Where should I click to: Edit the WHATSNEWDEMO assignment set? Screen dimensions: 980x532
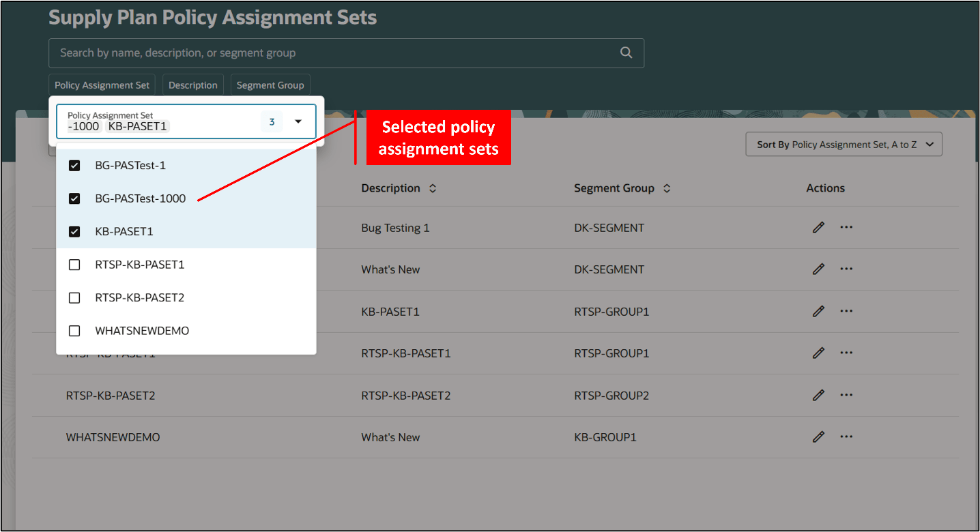point(818,437)
